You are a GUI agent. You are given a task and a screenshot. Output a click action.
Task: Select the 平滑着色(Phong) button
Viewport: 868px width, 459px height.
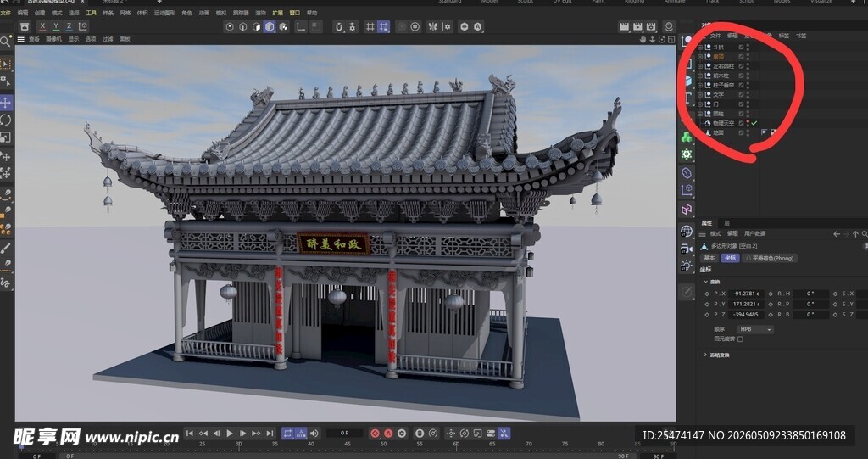[x=770, y=258]
